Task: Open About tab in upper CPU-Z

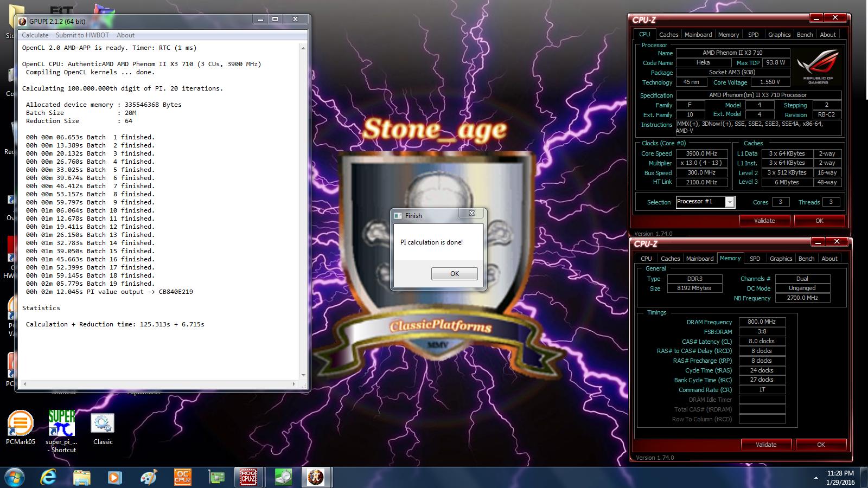Action: 827,34
